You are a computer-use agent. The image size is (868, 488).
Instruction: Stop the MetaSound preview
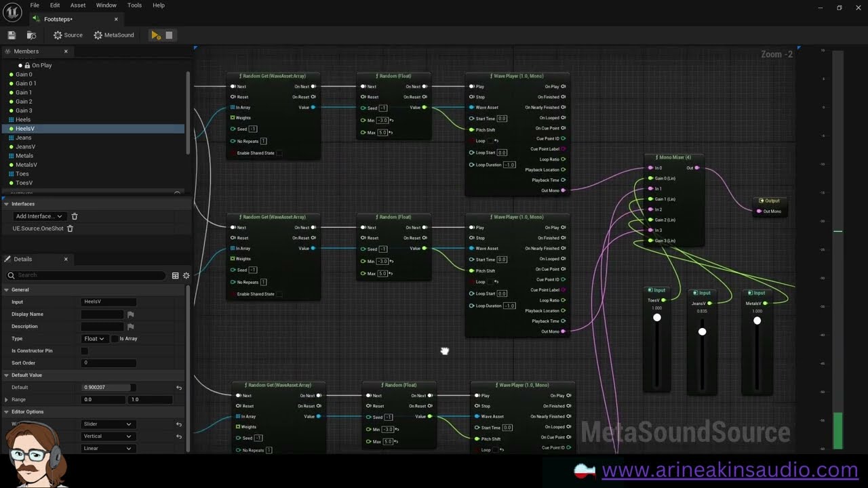click(x=169, y=35)
